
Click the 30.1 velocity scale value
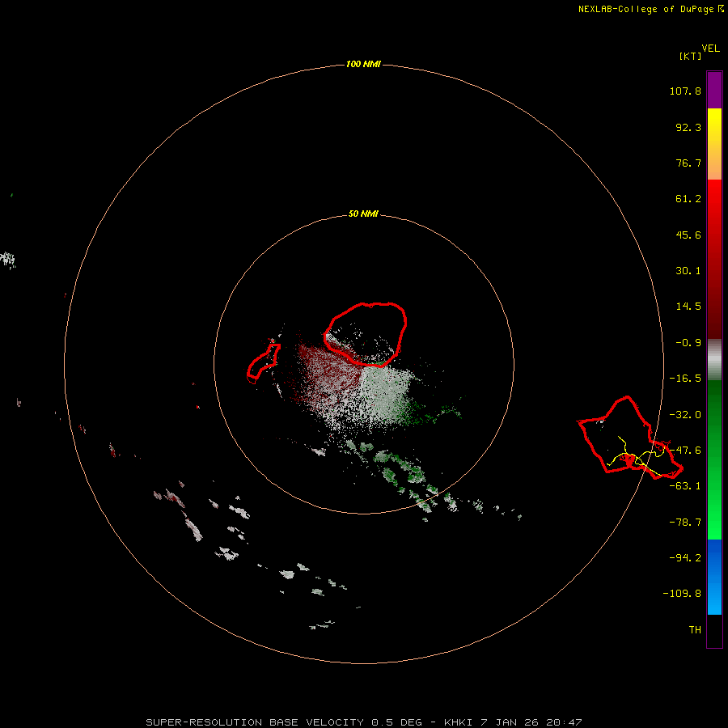688,271
